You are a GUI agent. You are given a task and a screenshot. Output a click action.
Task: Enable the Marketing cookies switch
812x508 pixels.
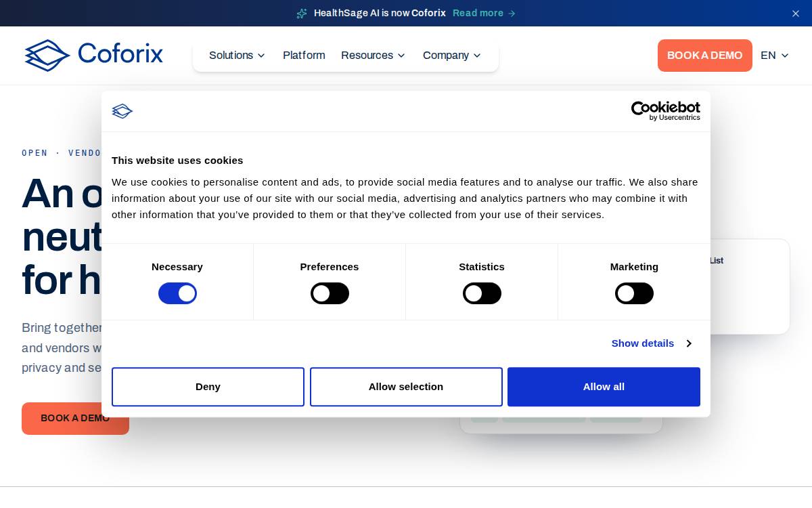point(634,293)
